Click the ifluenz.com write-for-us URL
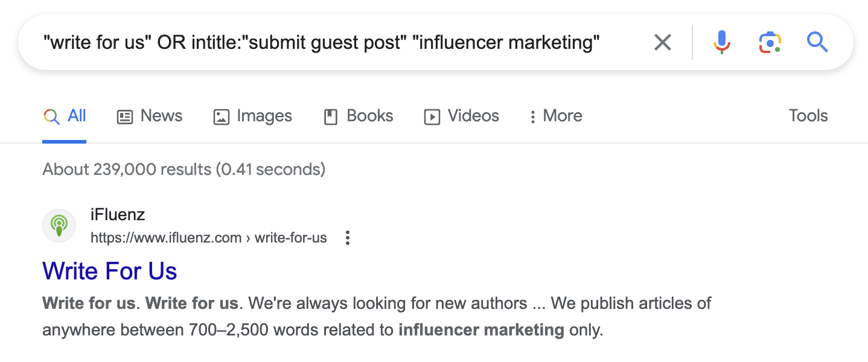This screenshot has height=362, width=868. click(208, 238)
